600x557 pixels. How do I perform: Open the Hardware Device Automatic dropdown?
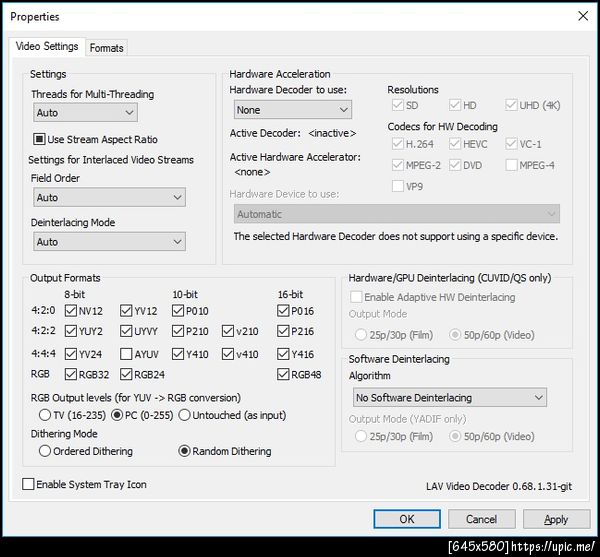pos(397,214)
